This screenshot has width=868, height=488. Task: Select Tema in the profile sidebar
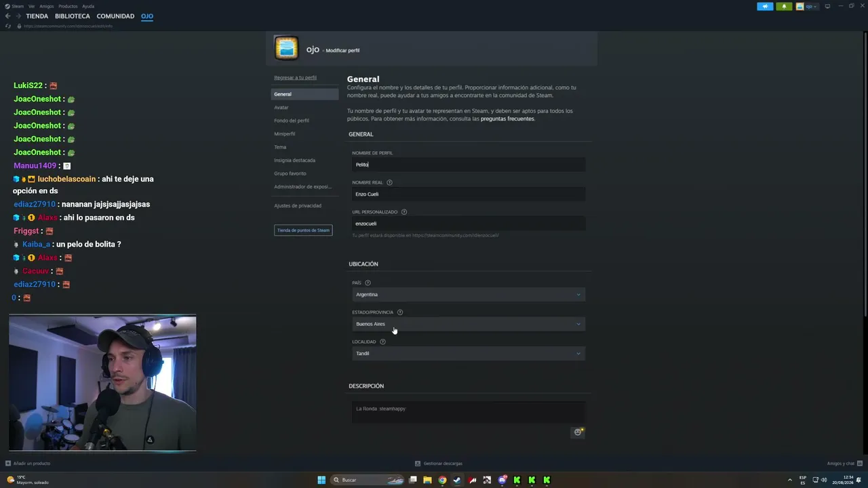point(280,147)
